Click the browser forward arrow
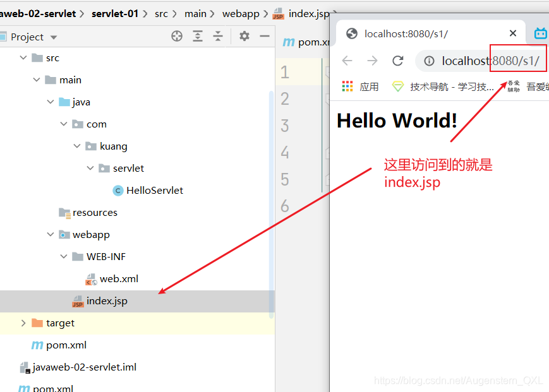Screen dimensions: 549x392 point(372,61)
